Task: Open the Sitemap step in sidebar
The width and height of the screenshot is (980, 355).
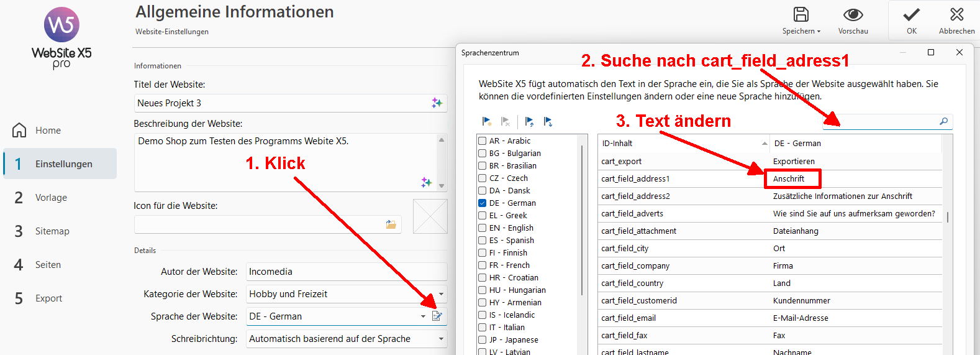Action: 52,231
